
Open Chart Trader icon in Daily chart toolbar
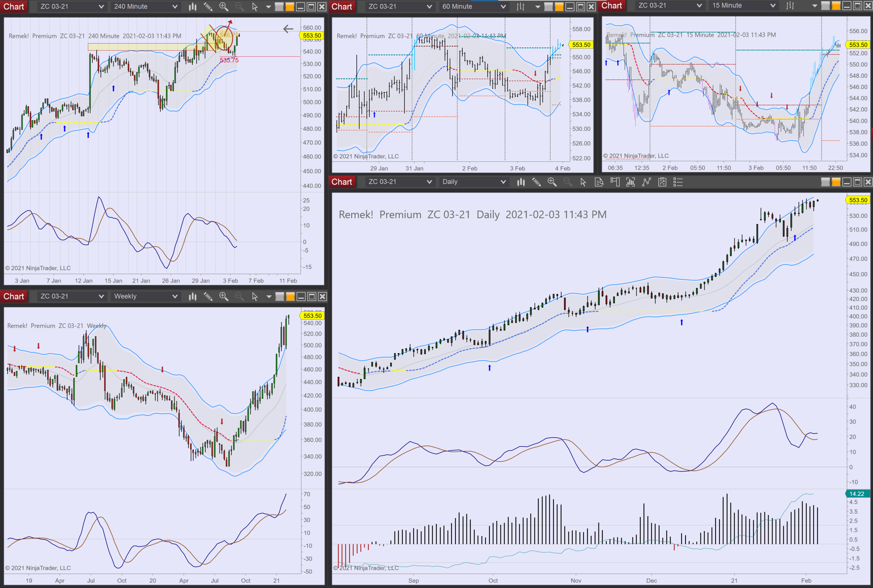[x=615, y=182]
